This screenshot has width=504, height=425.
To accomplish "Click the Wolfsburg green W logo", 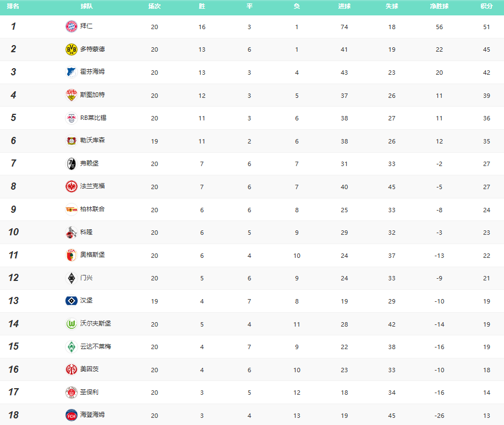I will coord(72,324).
